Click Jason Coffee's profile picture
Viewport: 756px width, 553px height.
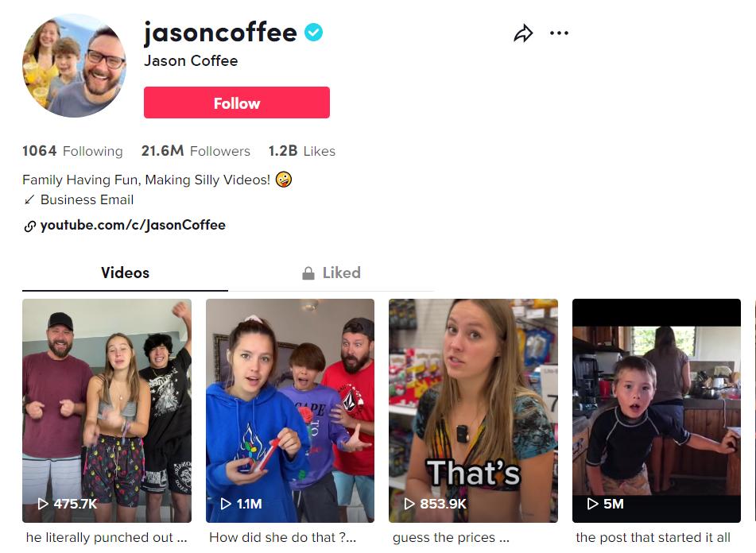click(75, 65)
